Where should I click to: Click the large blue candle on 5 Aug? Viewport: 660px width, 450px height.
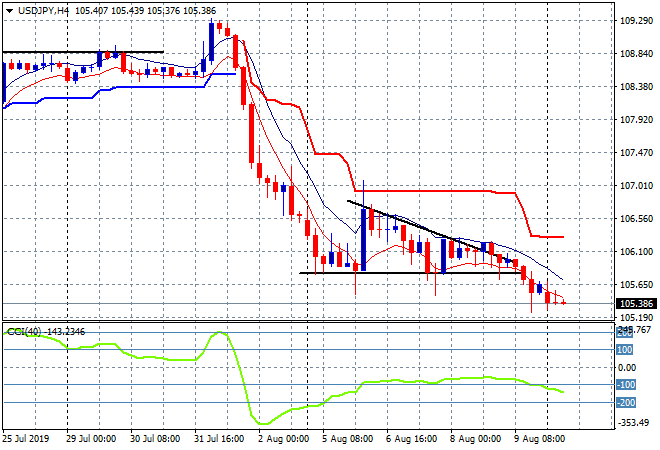pos(363,240)
